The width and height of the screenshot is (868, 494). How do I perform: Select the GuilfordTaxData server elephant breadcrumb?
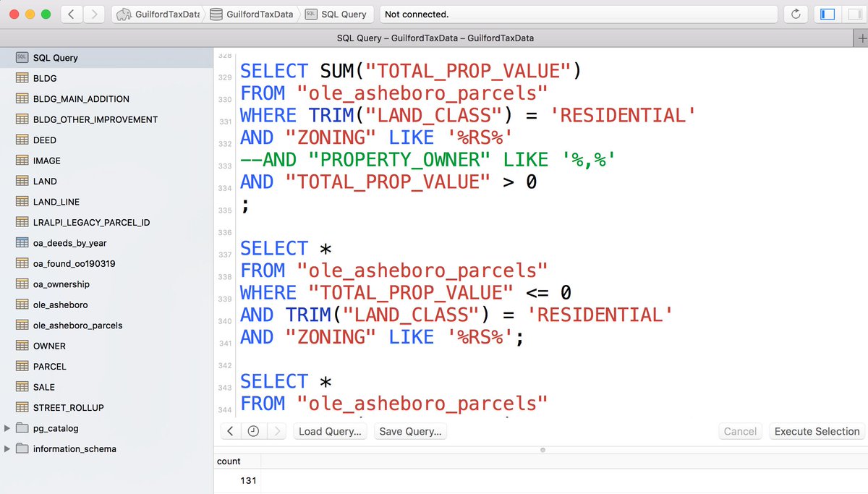click(158, 14)
